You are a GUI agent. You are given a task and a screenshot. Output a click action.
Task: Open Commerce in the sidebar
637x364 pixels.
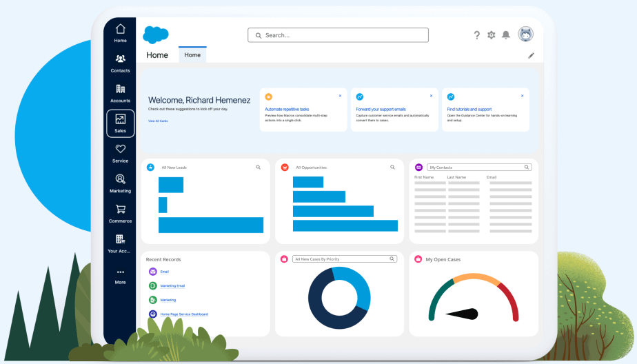coord(120,214)
